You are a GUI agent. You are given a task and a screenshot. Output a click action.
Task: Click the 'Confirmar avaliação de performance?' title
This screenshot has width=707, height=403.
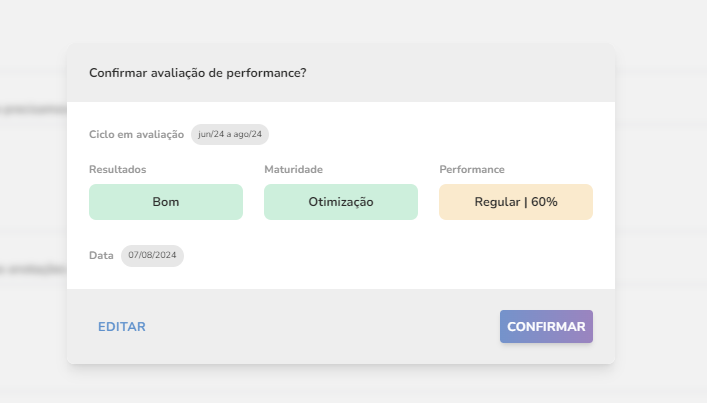point(197,72)
